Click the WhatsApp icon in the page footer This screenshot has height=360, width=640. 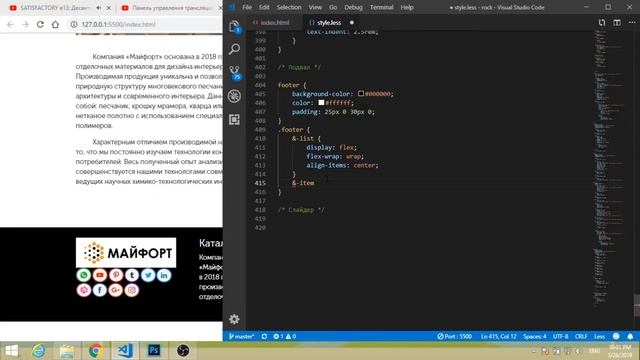84,275
